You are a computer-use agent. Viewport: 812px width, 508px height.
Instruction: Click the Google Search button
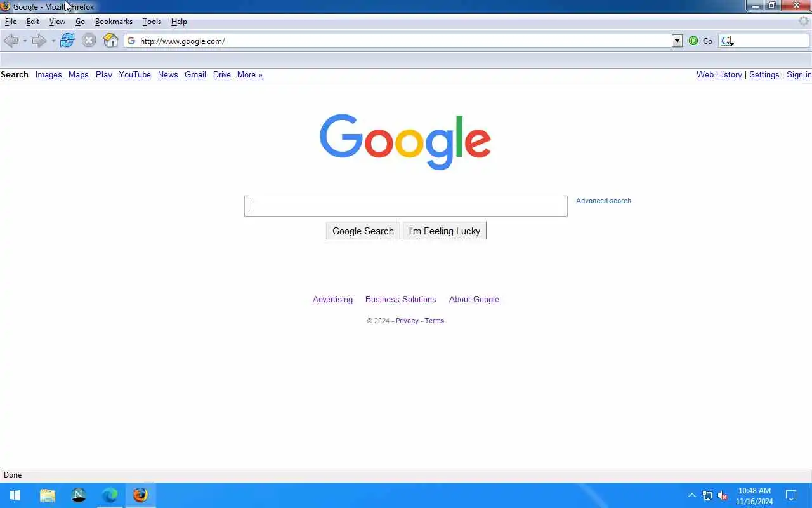363,231
